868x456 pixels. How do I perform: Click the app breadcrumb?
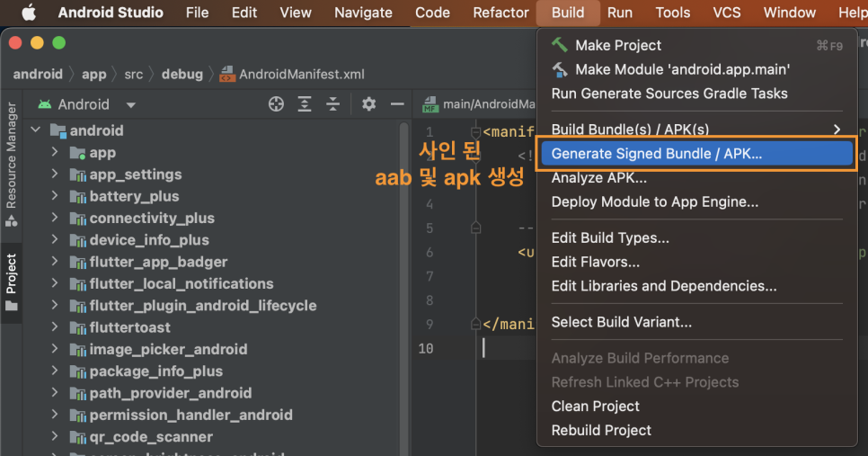[x=93, y=75]
